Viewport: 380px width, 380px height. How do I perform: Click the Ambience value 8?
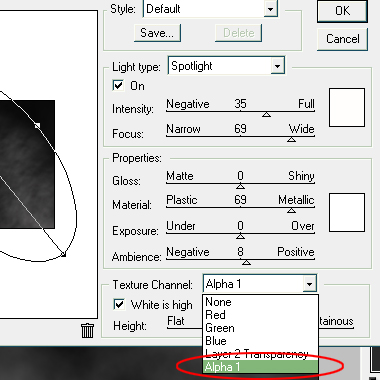(x=240, y=252)
